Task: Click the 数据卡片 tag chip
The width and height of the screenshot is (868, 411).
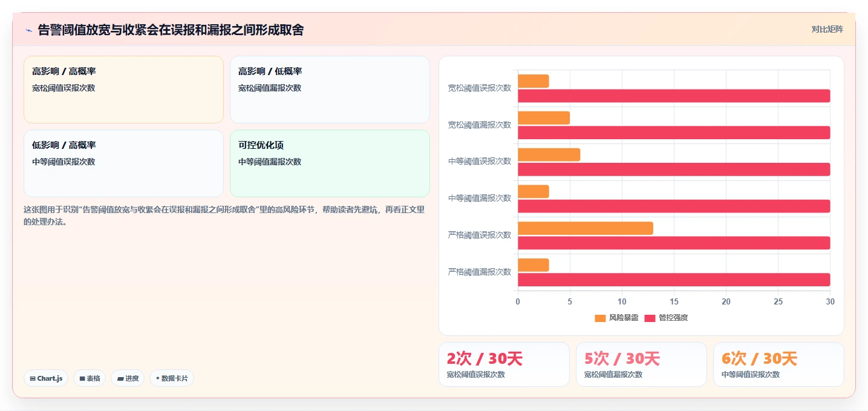Action: (172, 378)
